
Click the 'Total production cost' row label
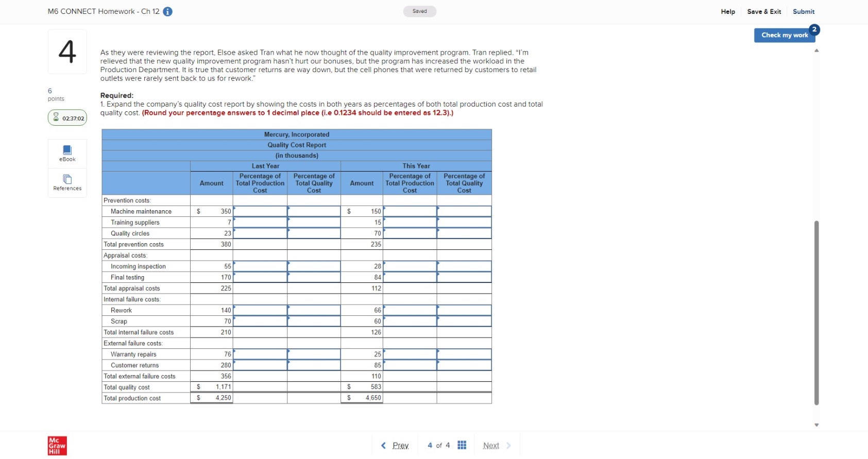pos(132,398)
